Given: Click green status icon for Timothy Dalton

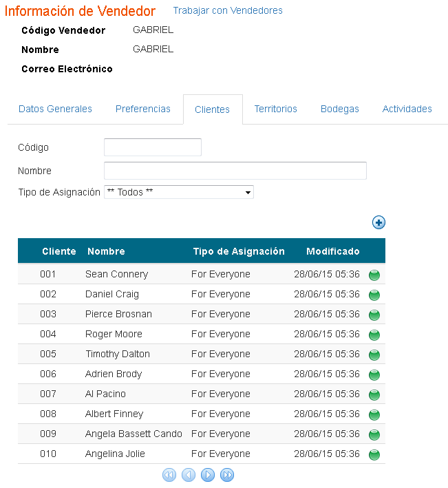Looking at the screenshot, I should coord(374,354).
